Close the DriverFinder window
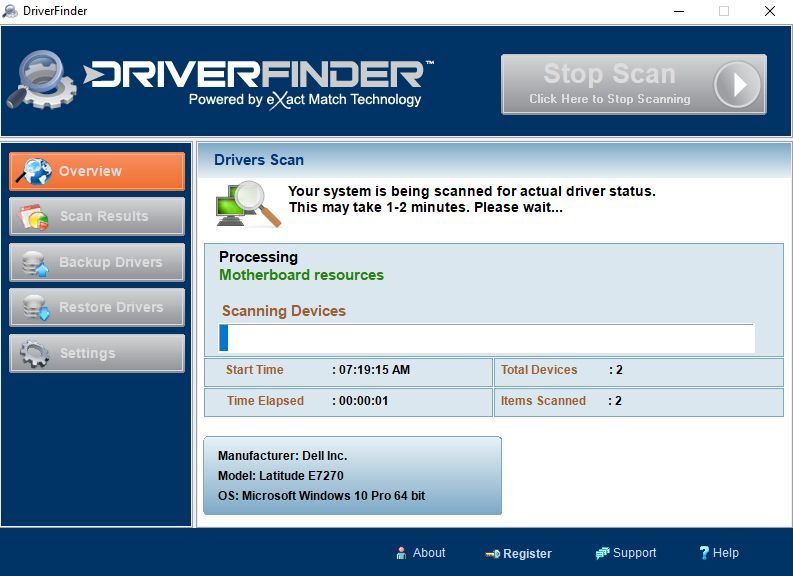The height and width of the screenshot is (576, 793). tap(770, 11)
